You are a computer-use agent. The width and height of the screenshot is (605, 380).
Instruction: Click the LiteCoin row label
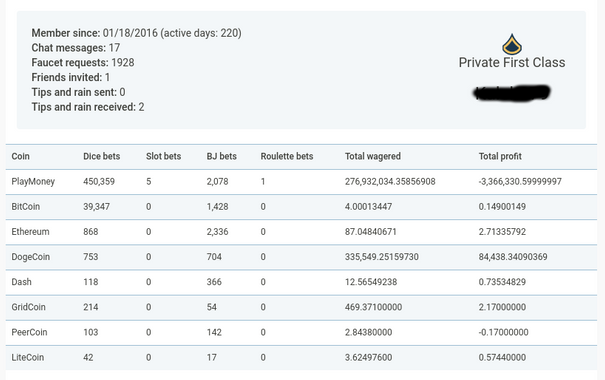tap(27, 357)
